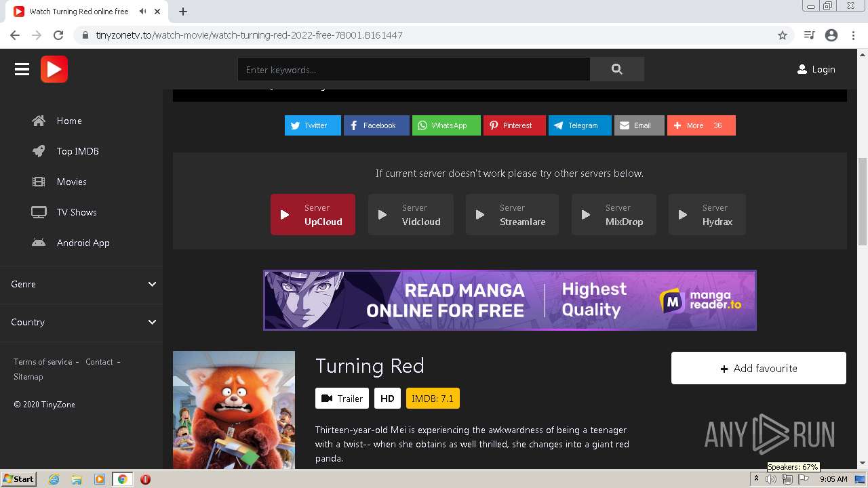Bookmark this page with star icon
The width and height of the screenshot is (868, 488).
(783, 35)
